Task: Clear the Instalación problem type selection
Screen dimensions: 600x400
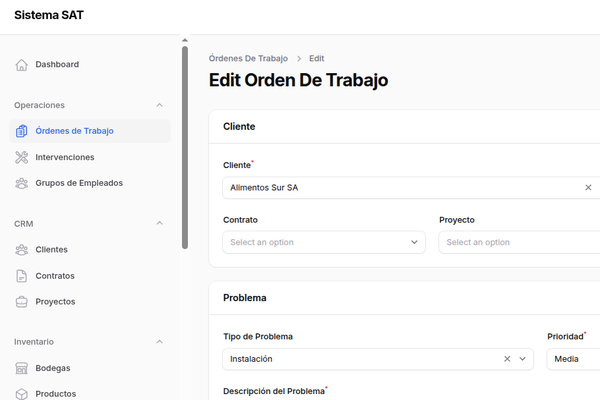Action: (x=507, y=359)
